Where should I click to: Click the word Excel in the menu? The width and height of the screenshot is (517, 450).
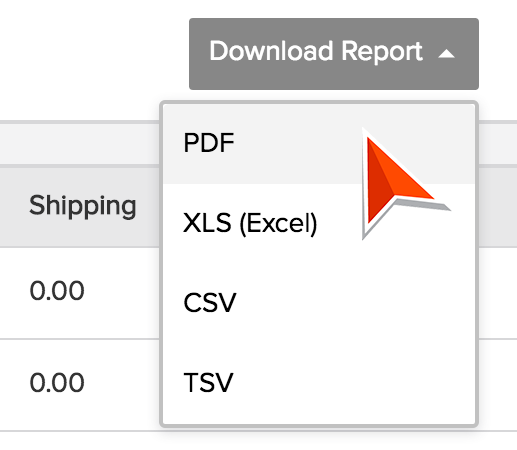pyautogui.click(x=279, y=224)
